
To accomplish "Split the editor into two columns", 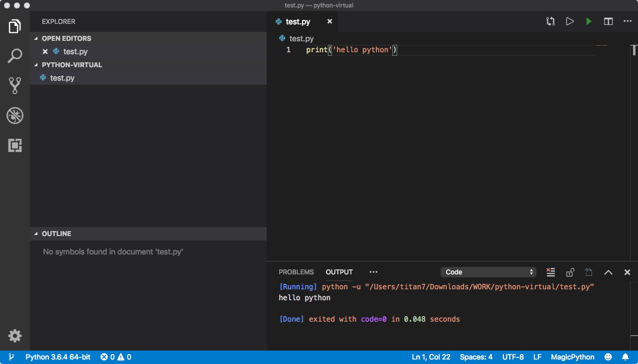I will pyautogui.click(x=608, y=21).
